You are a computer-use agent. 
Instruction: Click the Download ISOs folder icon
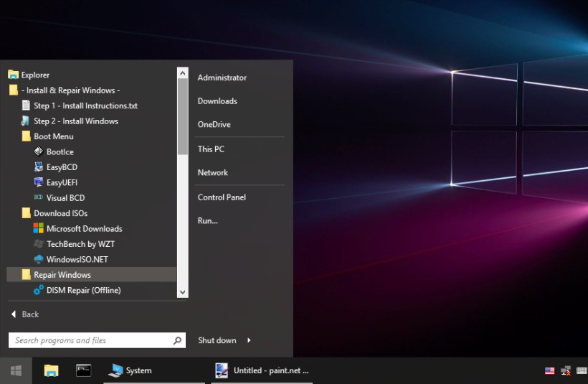tap(26, 213)
